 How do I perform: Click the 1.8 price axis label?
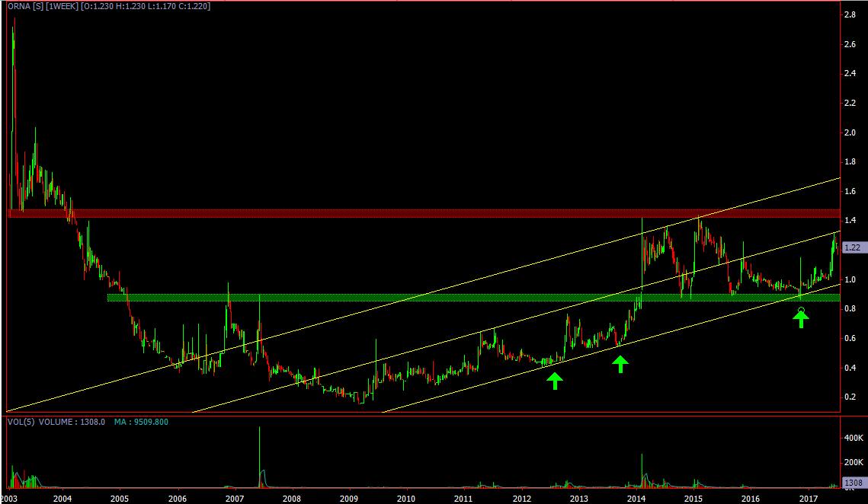pos(850,162)
